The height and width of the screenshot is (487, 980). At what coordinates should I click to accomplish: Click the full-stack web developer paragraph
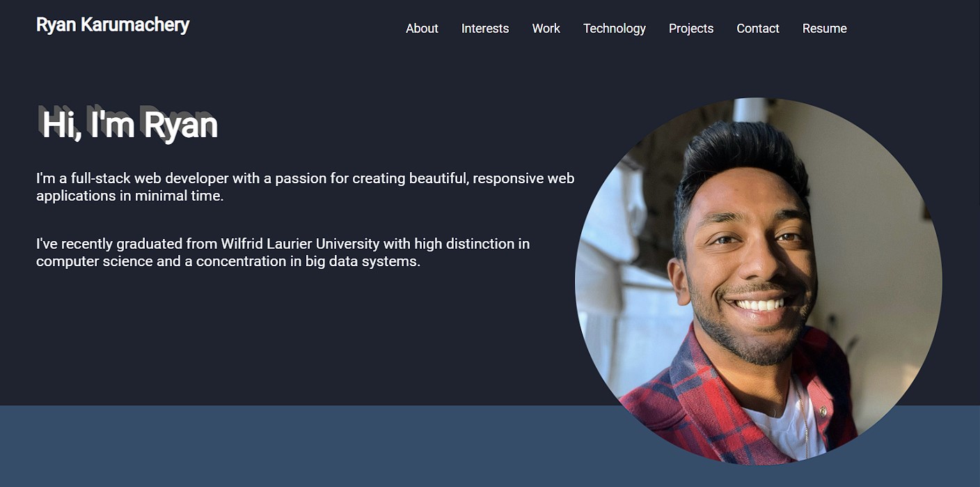tap(306, 187)
